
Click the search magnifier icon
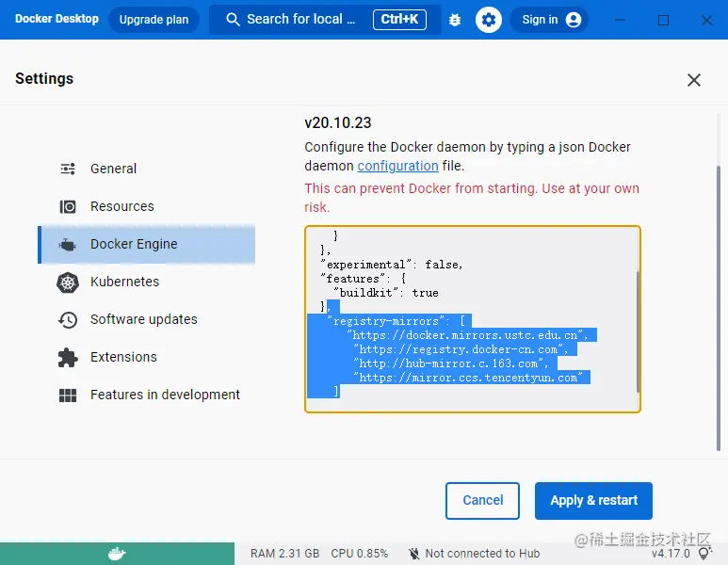pos(233,20)
